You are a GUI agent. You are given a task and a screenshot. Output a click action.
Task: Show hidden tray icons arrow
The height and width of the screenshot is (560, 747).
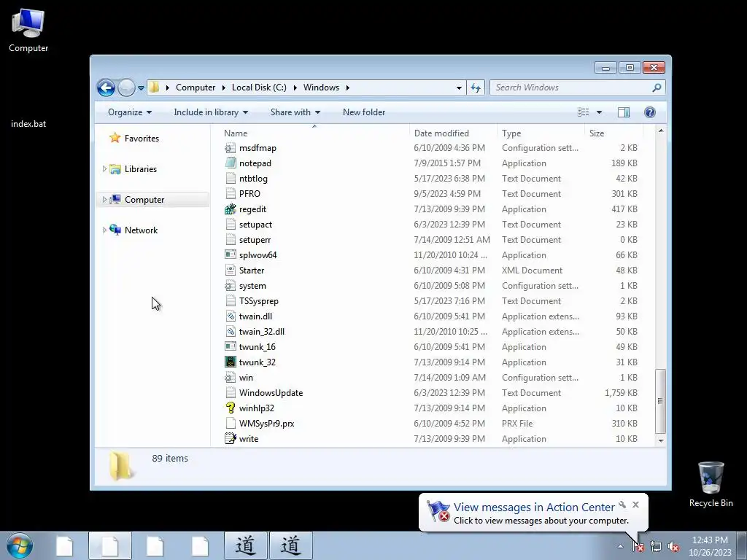coord(620,547)
